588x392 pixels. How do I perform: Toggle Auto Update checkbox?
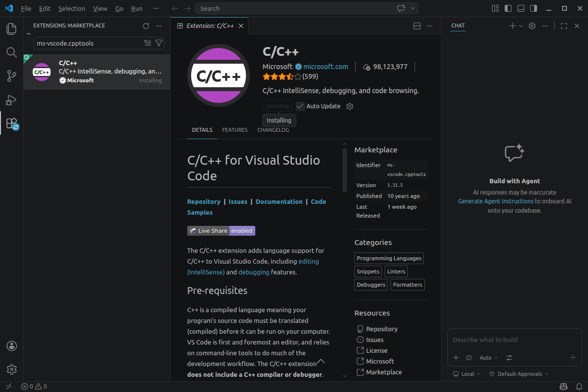(300, 106)
